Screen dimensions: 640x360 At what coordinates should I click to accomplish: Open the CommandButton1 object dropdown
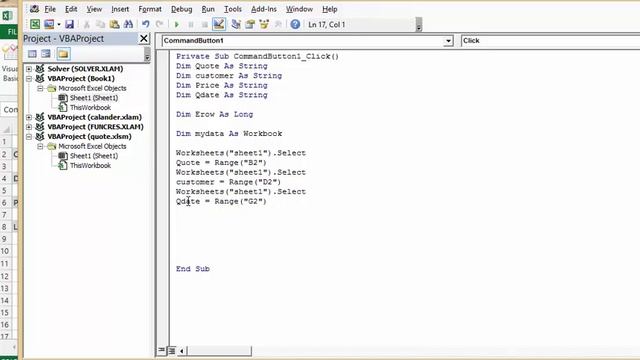click(x=448, y=41)
